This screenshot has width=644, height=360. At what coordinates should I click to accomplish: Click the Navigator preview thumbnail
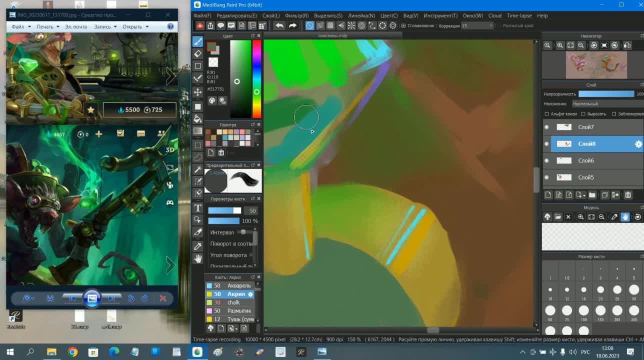pyautogui.click(x=596, y=65)
